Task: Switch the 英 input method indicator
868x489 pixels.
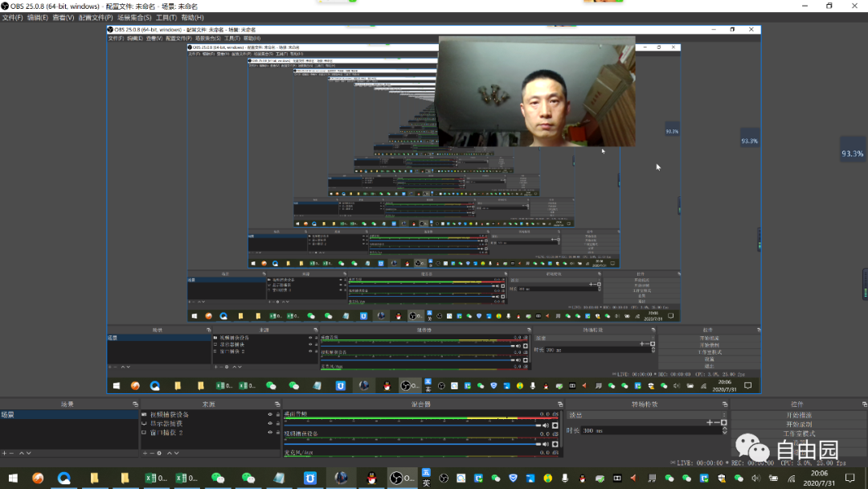Action: coord(426,483)
